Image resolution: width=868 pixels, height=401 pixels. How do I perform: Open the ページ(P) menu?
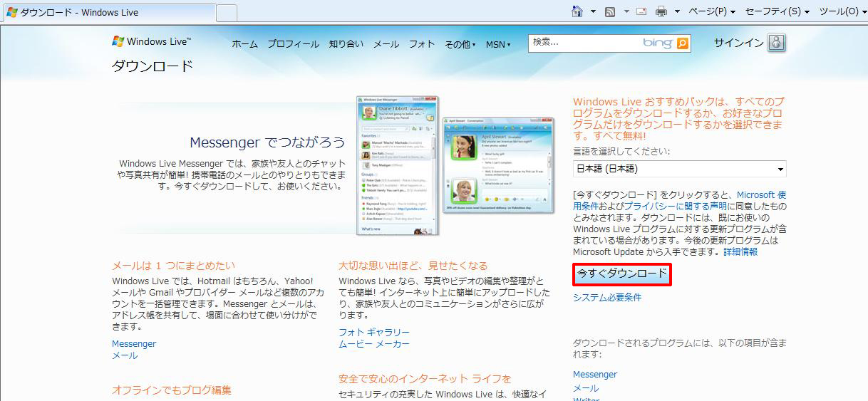711,11
